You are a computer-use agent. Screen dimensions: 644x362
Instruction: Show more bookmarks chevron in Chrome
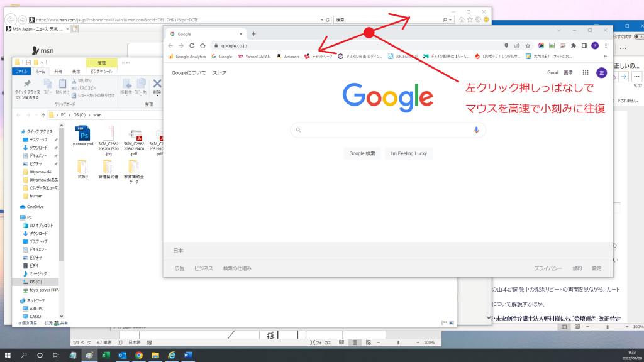[x=605, y=57]
